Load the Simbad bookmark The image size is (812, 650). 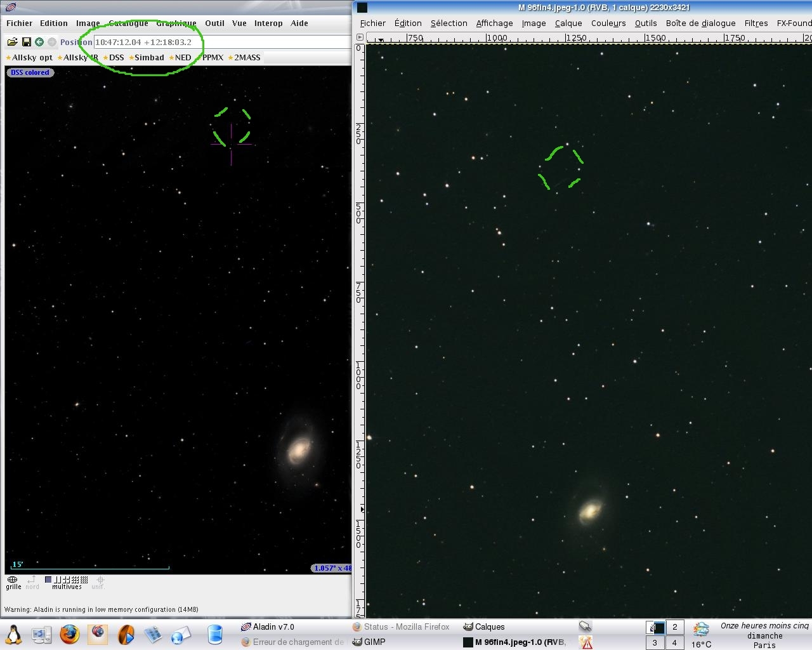[x=147, y=58]
